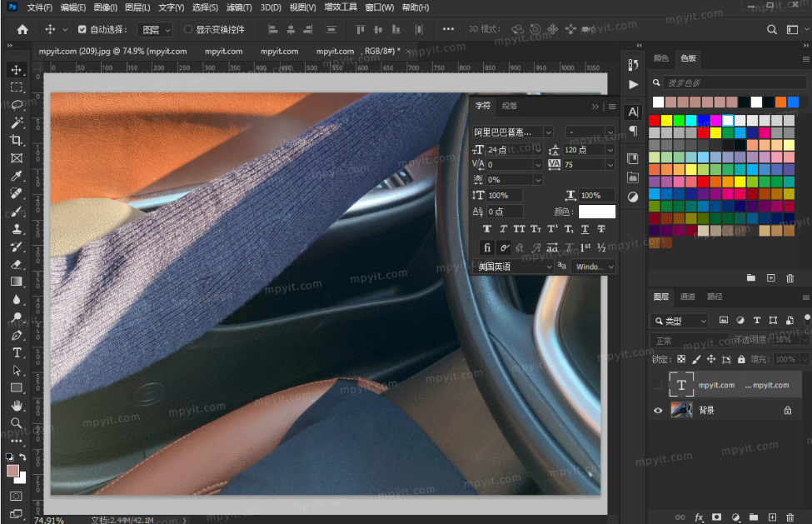
Task: Hide the 背景 layer
Action: point(657,409)
